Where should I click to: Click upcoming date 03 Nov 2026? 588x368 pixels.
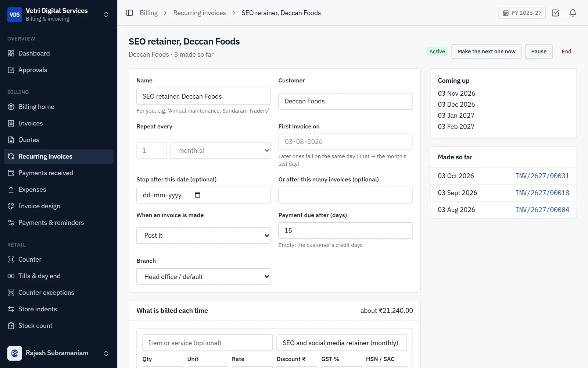(456, 93)
